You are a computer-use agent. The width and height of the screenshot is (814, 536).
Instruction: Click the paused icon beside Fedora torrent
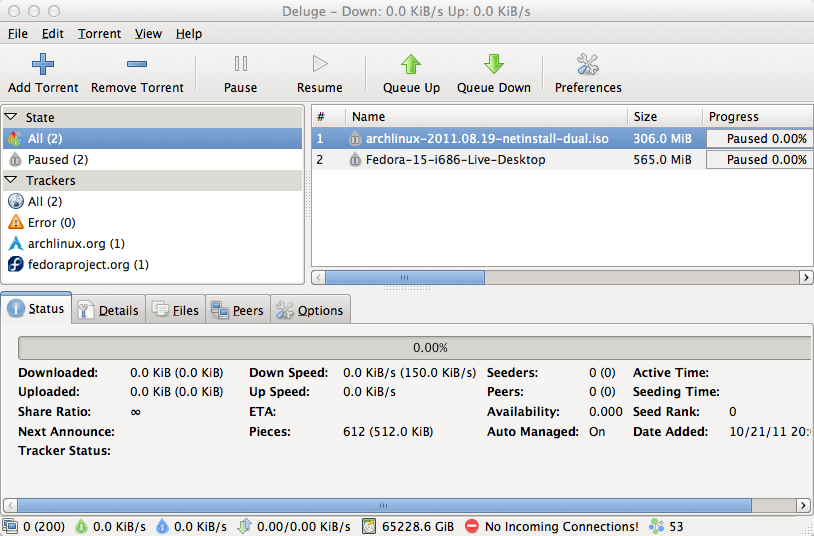(x=355, y=159)
